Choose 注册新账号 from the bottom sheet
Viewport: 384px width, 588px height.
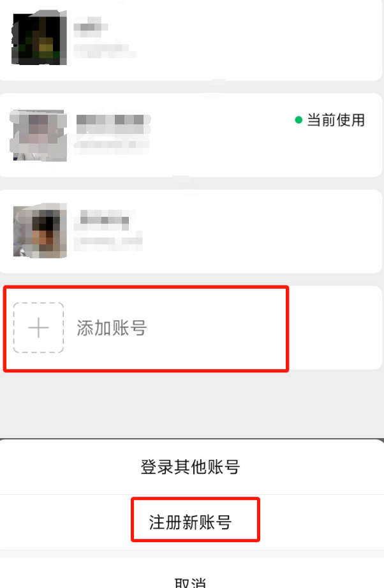click(x=190, y=522)
